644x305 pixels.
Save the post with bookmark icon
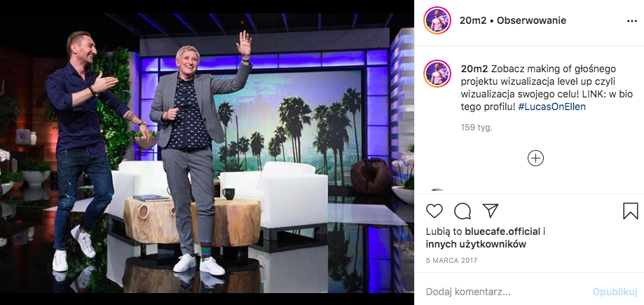631,211
